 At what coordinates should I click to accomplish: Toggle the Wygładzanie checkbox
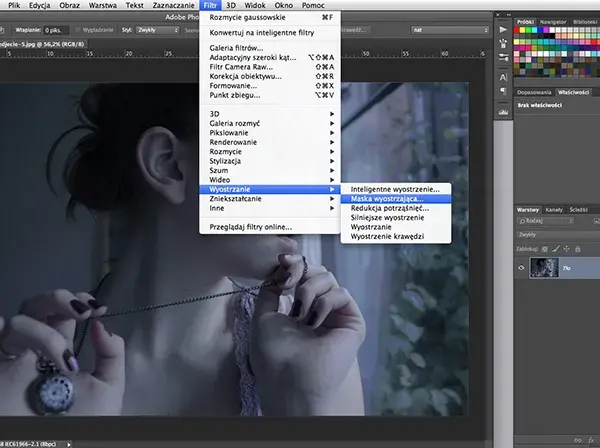click(x=78, y=30)
